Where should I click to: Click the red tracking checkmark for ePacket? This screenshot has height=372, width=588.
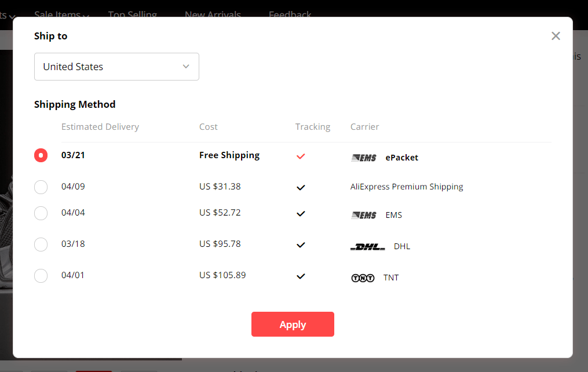pos(301,156)
